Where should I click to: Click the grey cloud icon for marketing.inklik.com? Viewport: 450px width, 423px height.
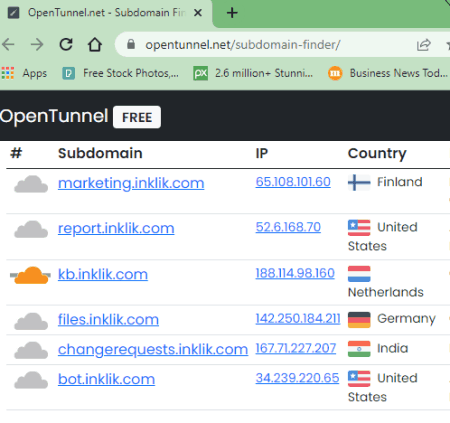31,184
